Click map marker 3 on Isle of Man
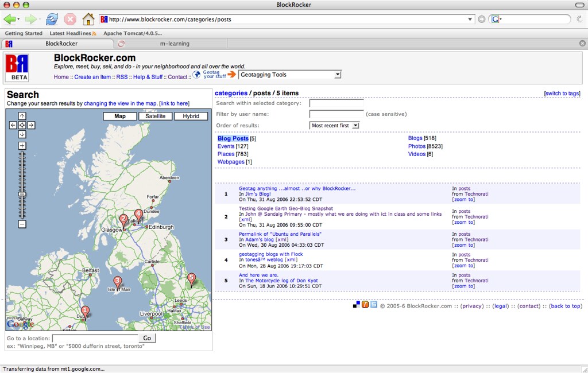This screenshot has height=373, width=588. 118,283
